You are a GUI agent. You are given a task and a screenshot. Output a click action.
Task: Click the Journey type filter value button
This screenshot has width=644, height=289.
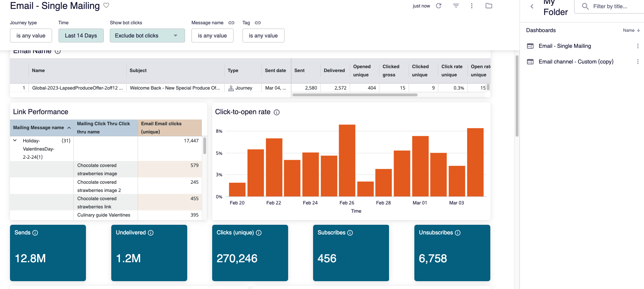click(x=31, y=36)
